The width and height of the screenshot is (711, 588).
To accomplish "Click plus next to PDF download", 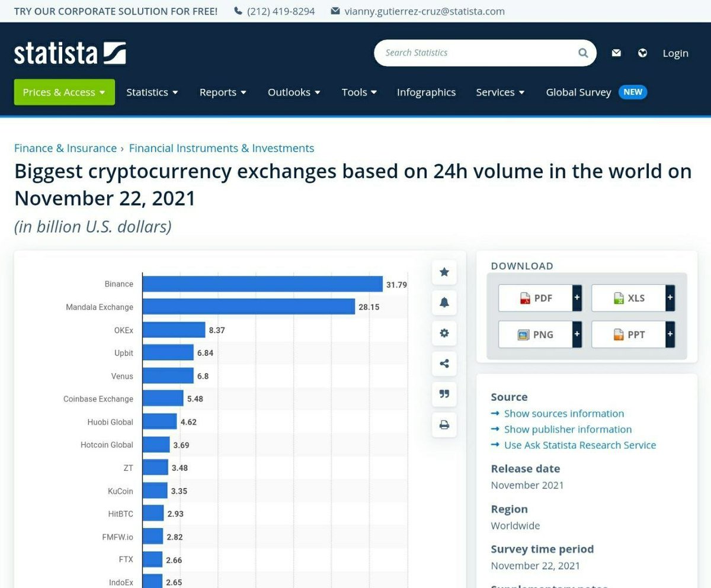I will point(577,298).
